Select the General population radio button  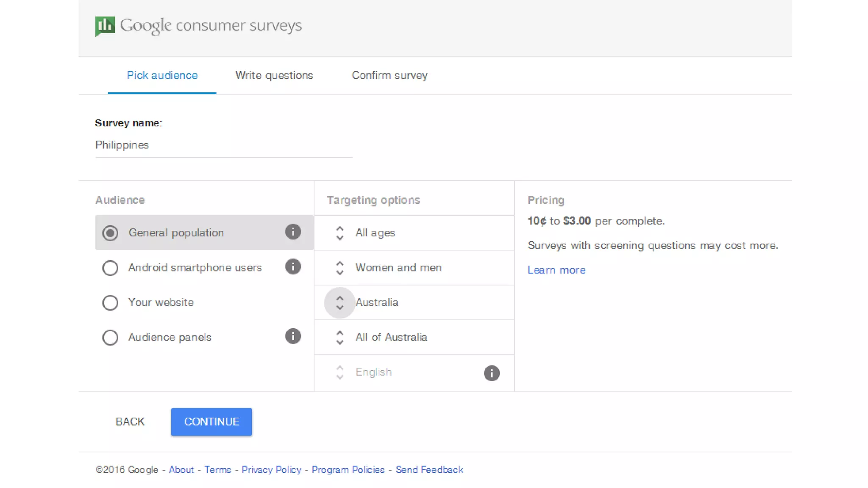(x=110, y=233)
